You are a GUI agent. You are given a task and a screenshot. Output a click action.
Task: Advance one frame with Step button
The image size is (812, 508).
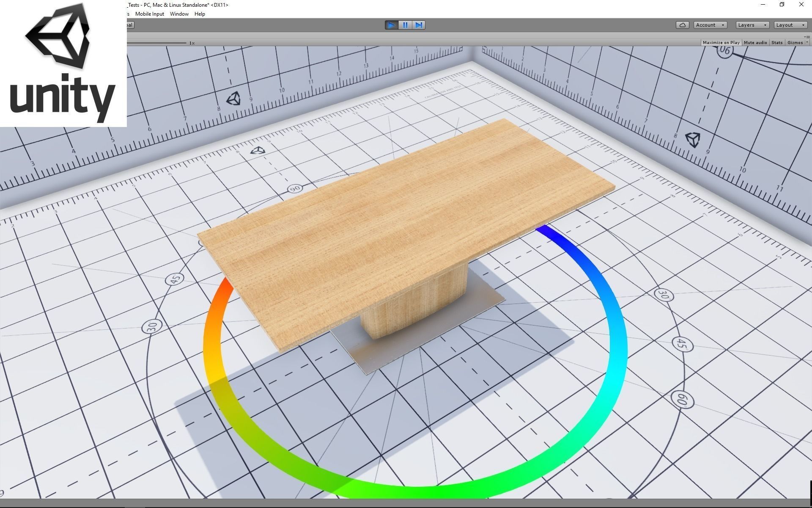(419, 25)
